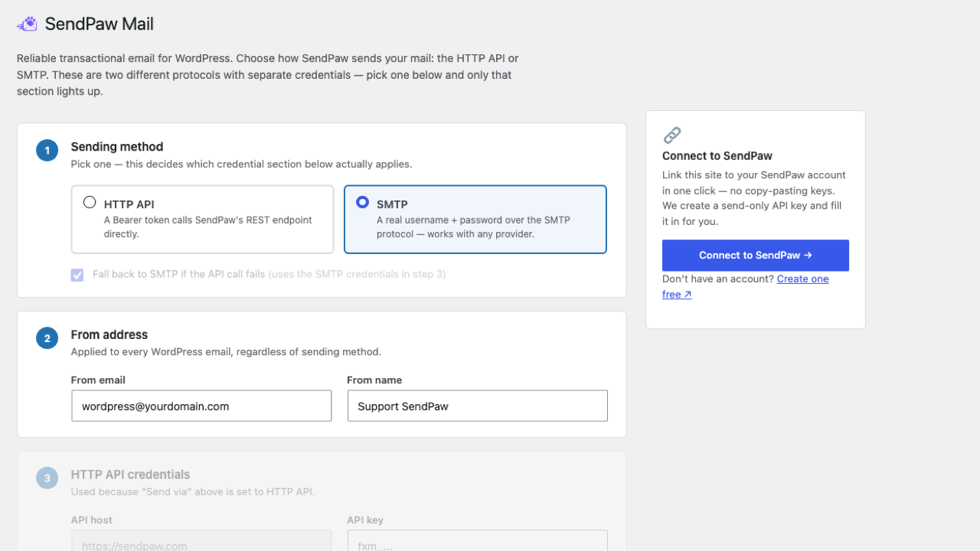Click the 'A Bearer token calls SendPaw's REST endpoint' description
This screenshot has height=551, width=980.
tap(208, 227)
